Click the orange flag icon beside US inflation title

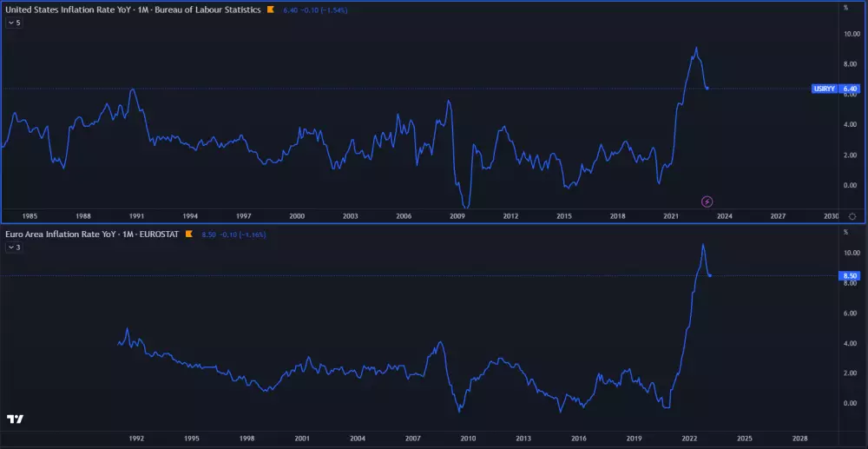point(271,9)
